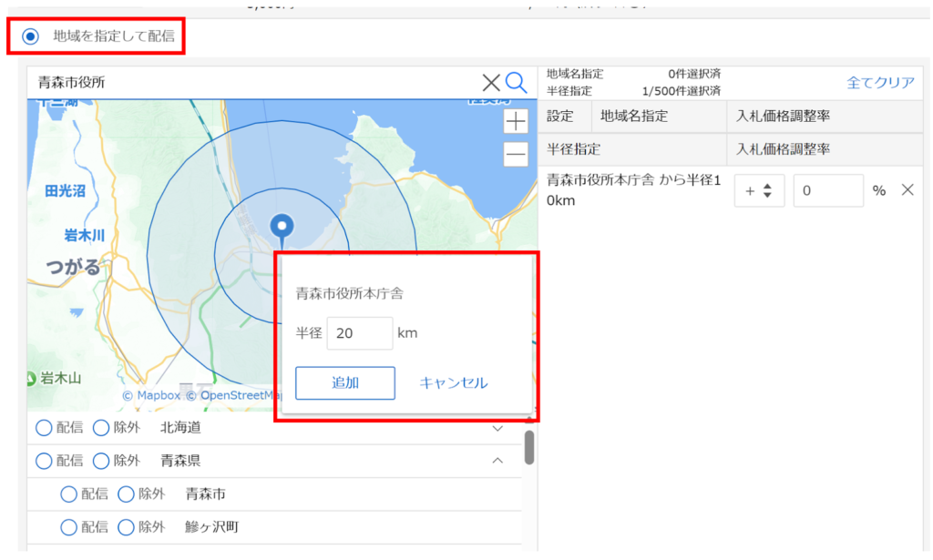Viewport: 933px width, 560px height.
Task: Select 配信 for 北海道
Action: pyautogui.click(x=44, y=428)
